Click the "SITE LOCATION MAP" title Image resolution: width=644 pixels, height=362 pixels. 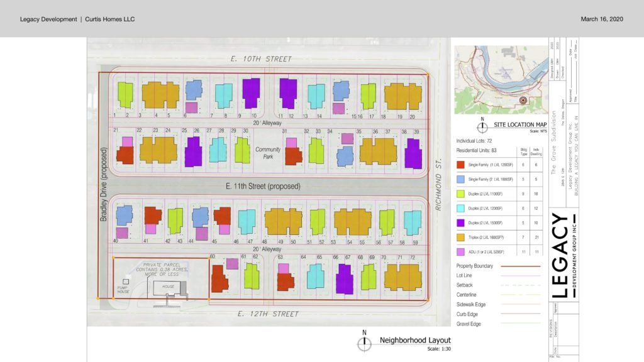click(520, 125)
